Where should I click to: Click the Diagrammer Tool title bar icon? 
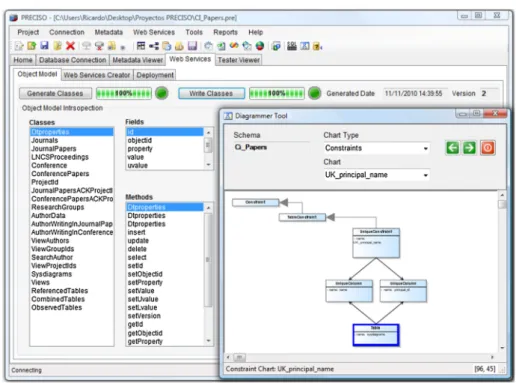tap(228, 116)
